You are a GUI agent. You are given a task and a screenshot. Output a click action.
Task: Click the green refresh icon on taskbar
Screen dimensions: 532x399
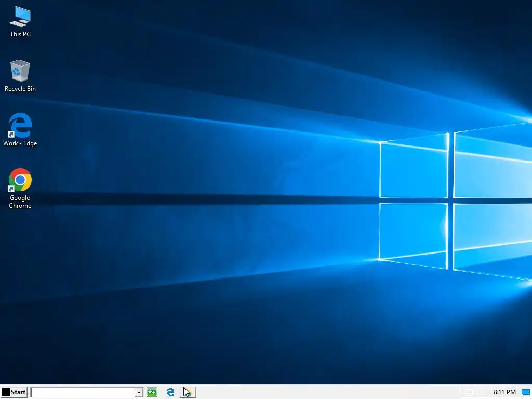[x=152, y=392]
